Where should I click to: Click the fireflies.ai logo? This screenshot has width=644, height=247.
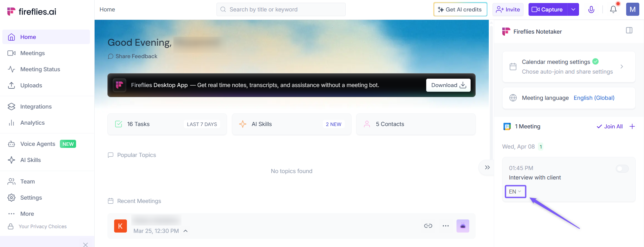32,11
